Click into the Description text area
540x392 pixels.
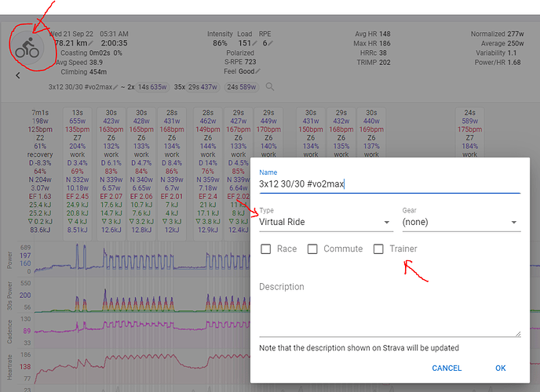coord(389,310)
